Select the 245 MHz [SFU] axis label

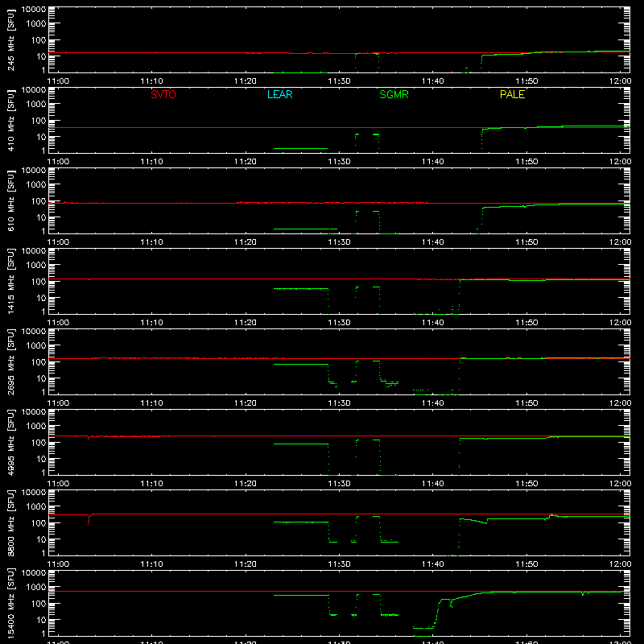[11, 41]
